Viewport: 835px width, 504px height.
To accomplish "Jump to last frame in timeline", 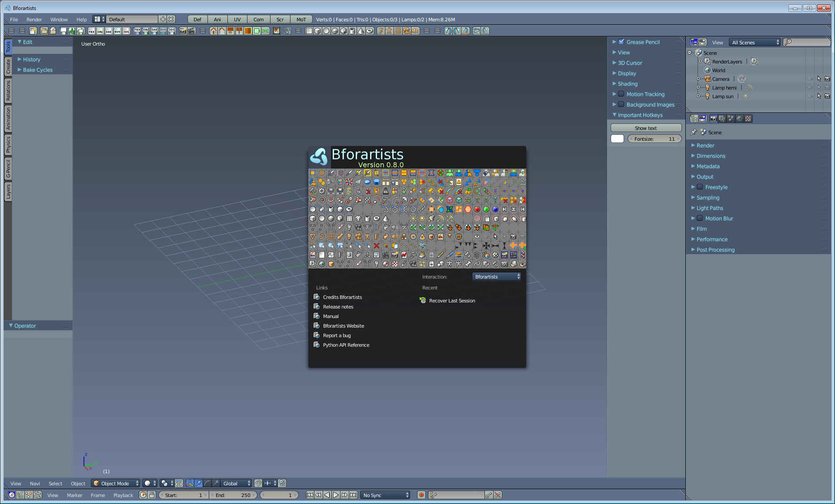I will click(353, 495).
